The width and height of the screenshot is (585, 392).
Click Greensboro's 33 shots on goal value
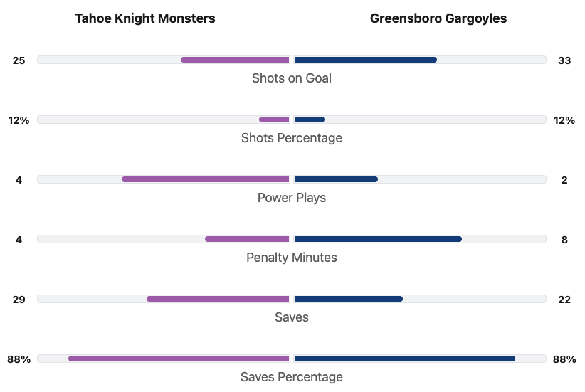pos(564,60)
